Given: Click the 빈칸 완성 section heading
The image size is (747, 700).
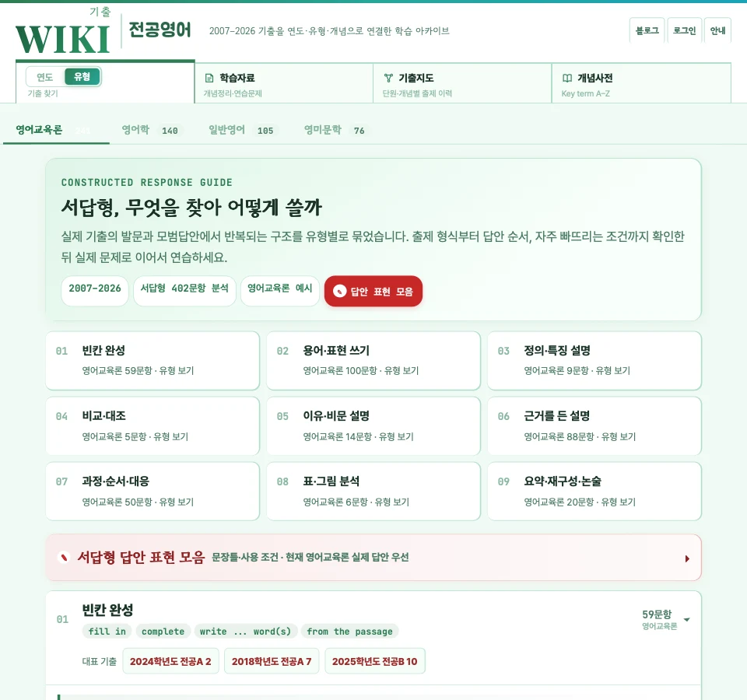Looking at the screenshot, I should tap(107, 610).
